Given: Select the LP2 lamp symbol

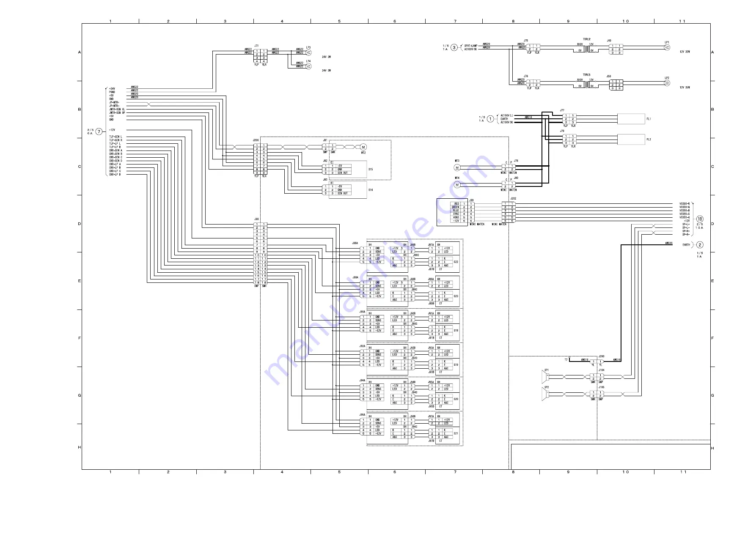Looking at the screenshot, I should pyautogui.click(x=667, y=83).
